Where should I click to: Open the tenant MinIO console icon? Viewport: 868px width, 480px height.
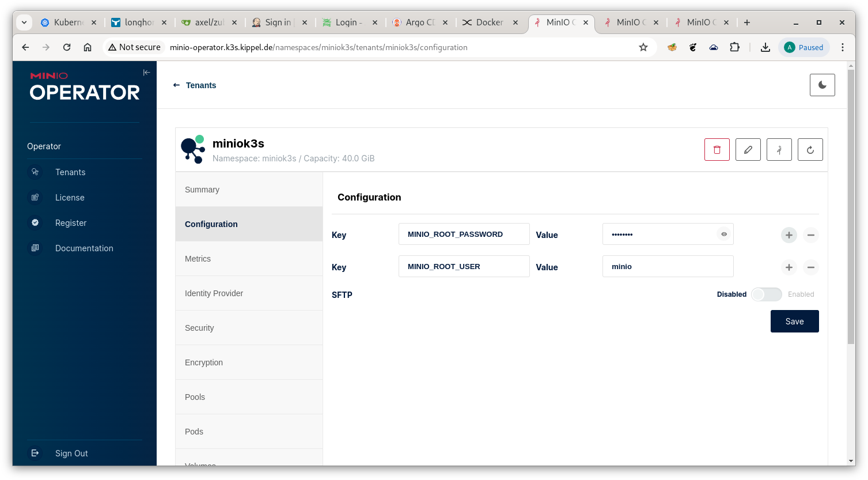pyautogui.click(x=779, y=150)
